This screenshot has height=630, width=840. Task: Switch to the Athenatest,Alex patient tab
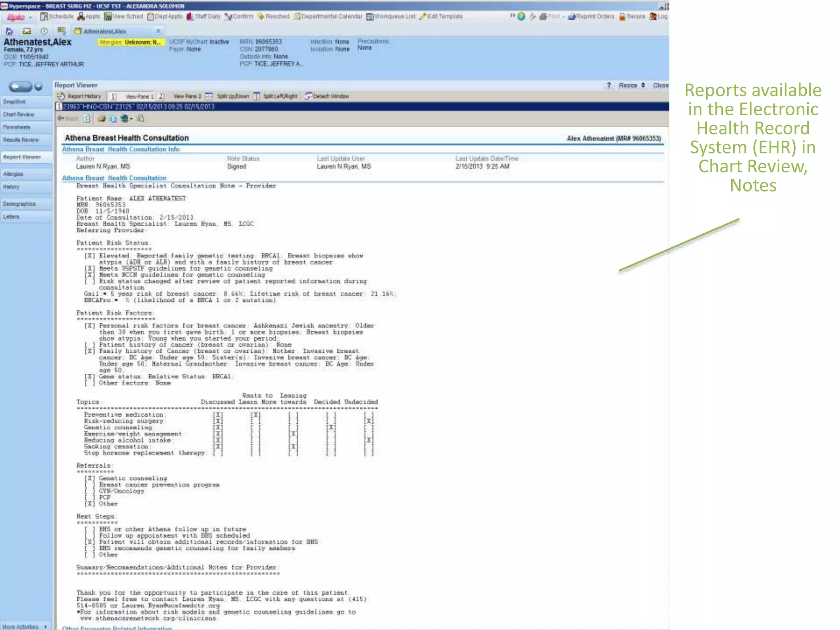click(x=105, y=31)
